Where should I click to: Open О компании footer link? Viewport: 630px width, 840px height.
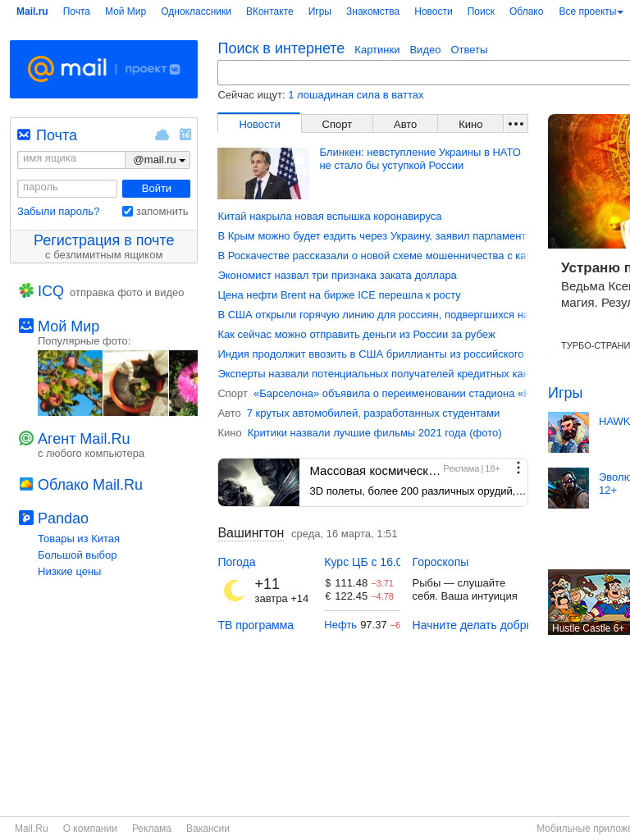90,829
